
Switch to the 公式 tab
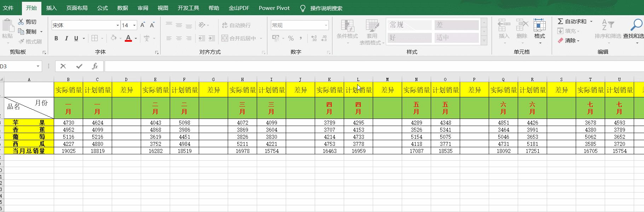(x=103, y=8)
